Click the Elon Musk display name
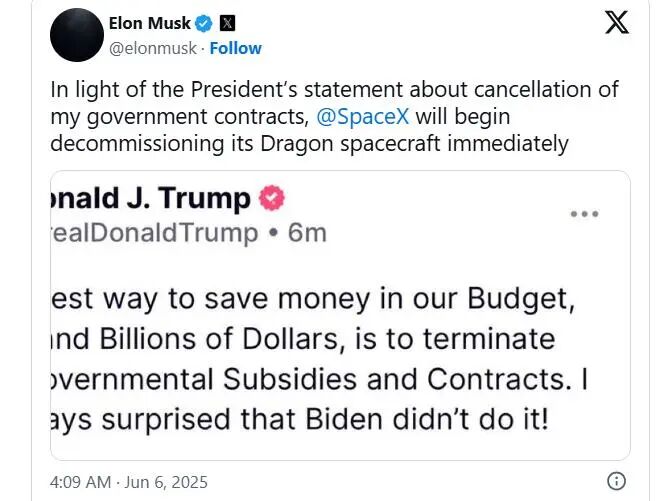Image resolution: width=666 pixels, height=501 pixels. pyautogui.click(x=150, y=23)
